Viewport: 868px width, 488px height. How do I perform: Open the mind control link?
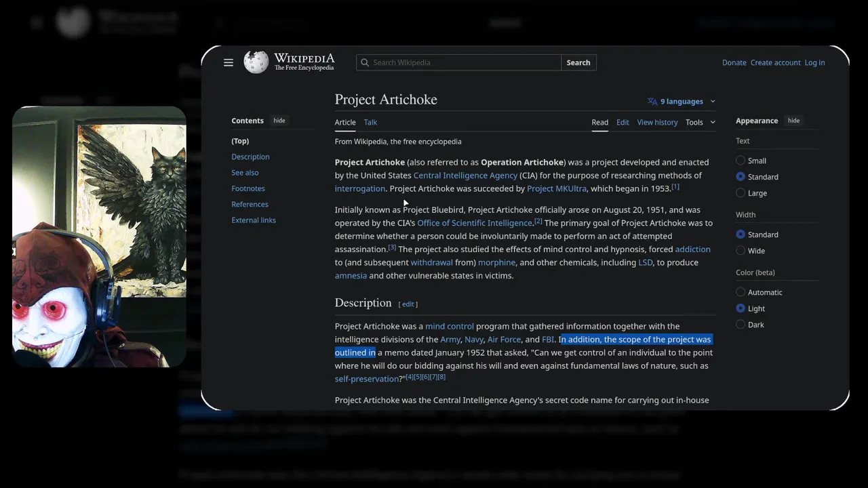tap(450, 326)
